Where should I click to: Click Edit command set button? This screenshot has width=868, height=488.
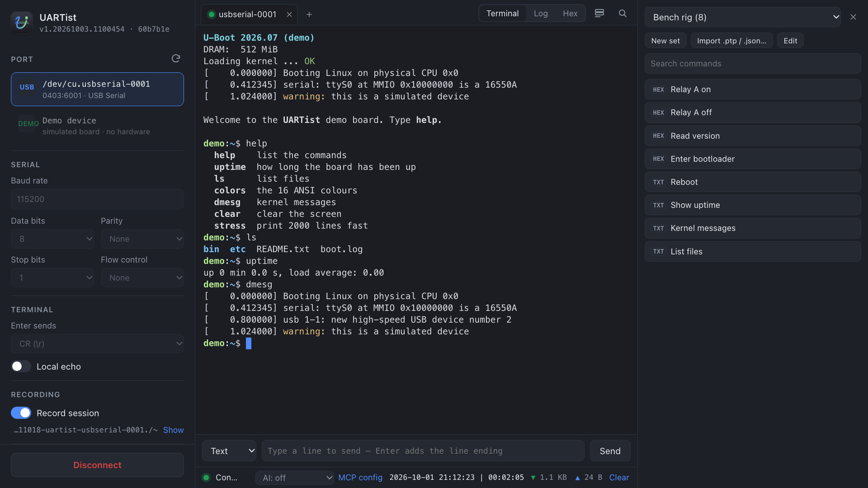(x=790, y=41)
